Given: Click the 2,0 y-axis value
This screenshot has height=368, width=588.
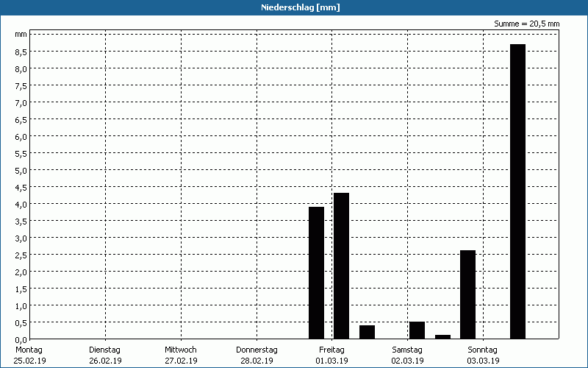Looking at the screenshot, I should [x=21, y=272].
